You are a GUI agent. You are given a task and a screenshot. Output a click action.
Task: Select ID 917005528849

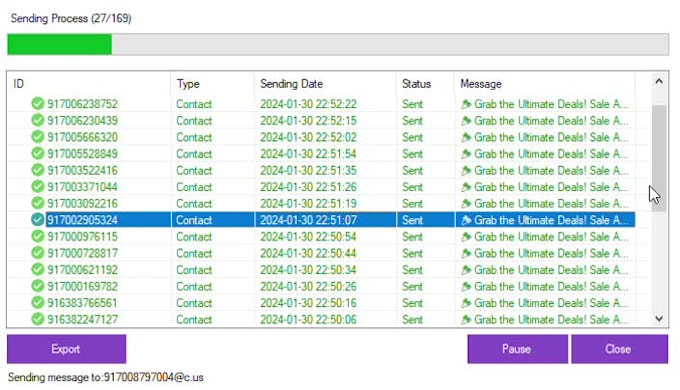[82, 154]
